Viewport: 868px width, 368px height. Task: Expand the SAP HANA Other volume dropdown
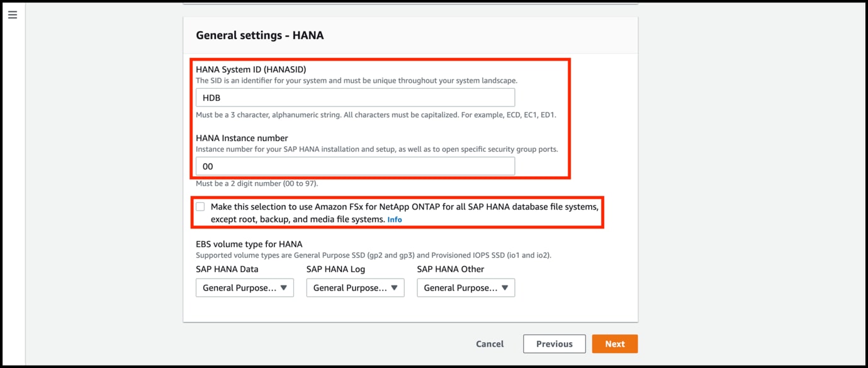coord(466,288)
